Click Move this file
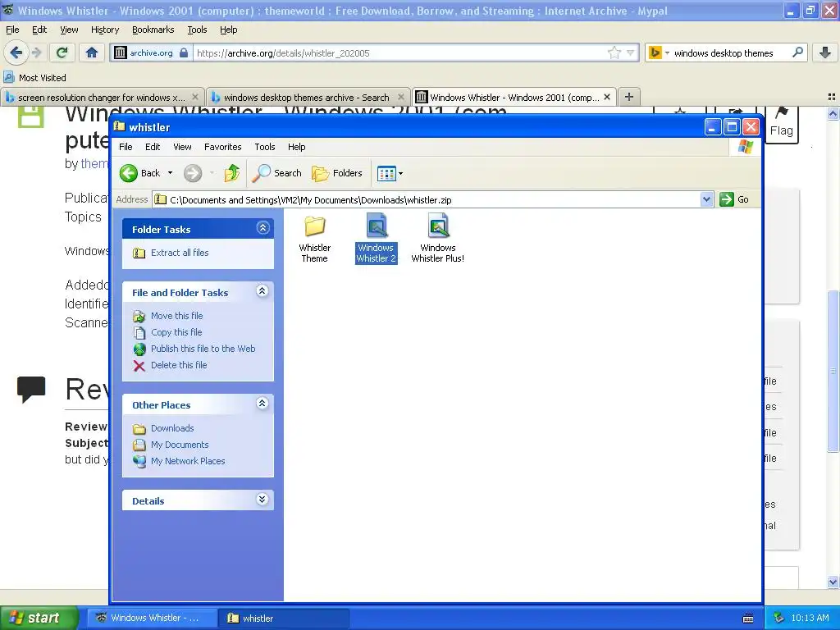The width and height of the screenshot is (840, 630). tap(177, 316)
